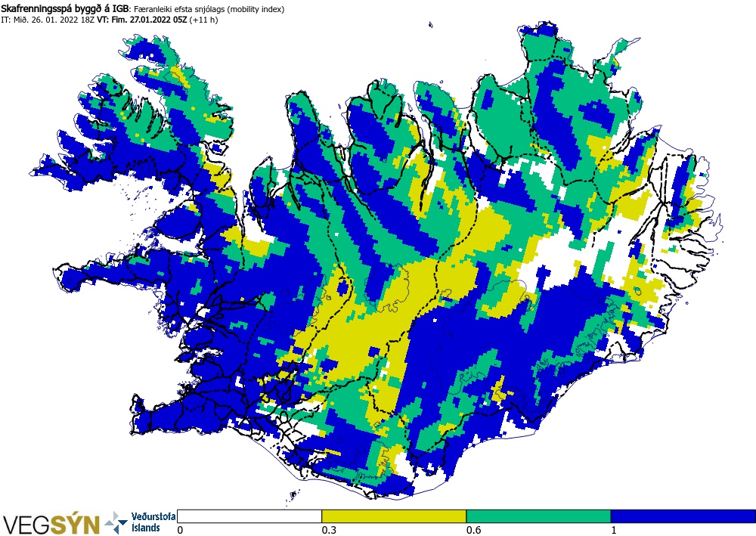Click the legend value '1'

(614, 530)
